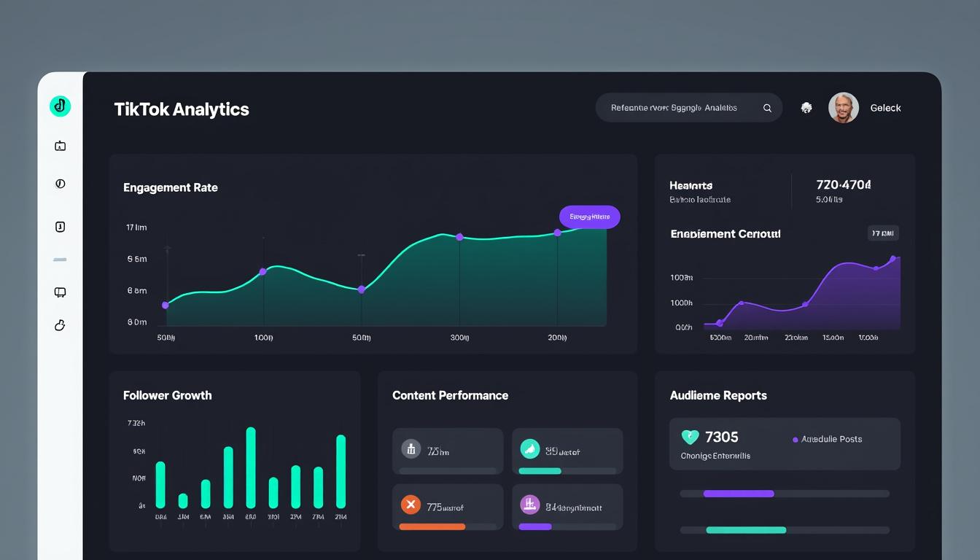
Task: Click purple progress bar in audience reports
Action: point(739,494)
